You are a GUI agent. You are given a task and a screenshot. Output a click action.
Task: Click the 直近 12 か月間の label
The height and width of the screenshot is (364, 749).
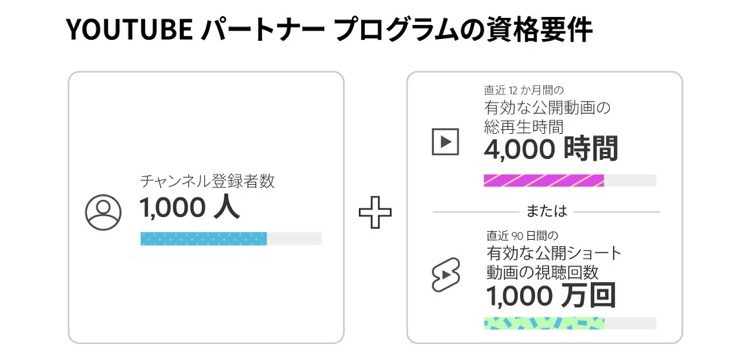[x=518, y=90]
